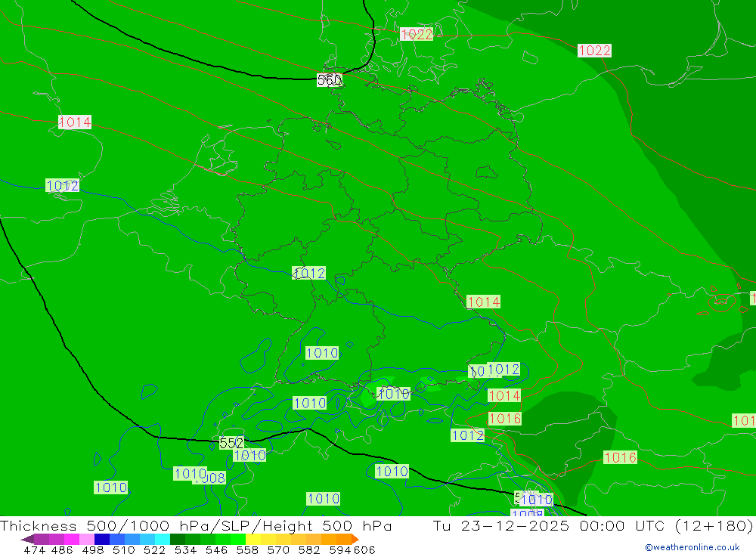The image size is (756, 554).
Task: Click the date text 'Tu 23-12-2025 00:00 UTC (12+180)'
Action: point(593,525)
